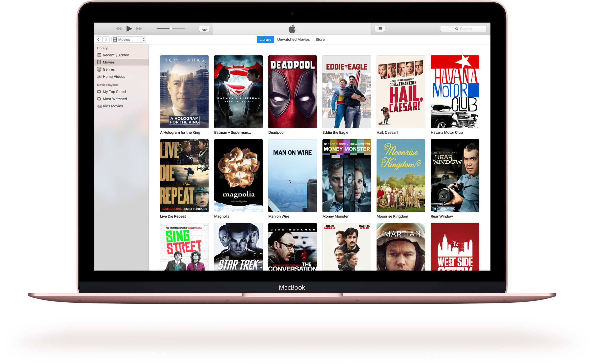Click the 'Man on Wire' title text

click(279, 216)
